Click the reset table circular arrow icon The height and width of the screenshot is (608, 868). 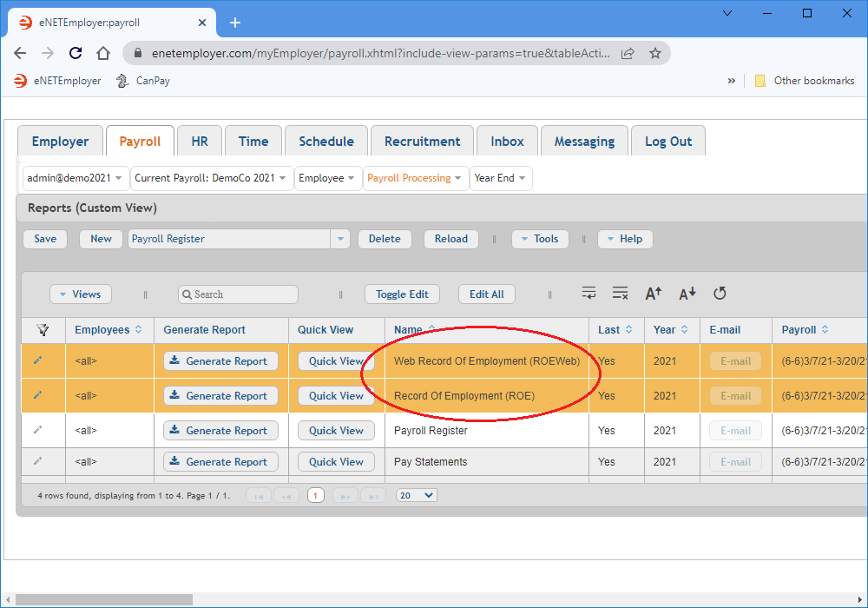coord(720,294)
